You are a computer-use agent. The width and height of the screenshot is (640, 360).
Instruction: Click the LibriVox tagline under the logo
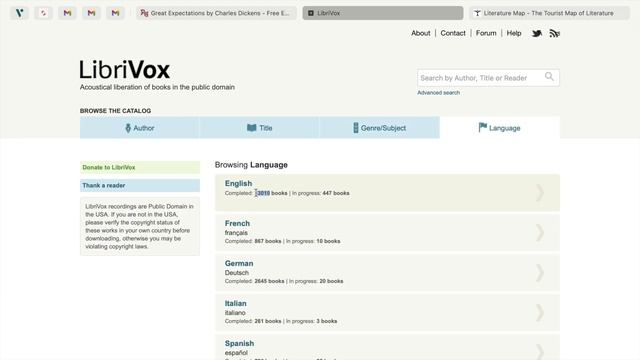click(157, 87)
